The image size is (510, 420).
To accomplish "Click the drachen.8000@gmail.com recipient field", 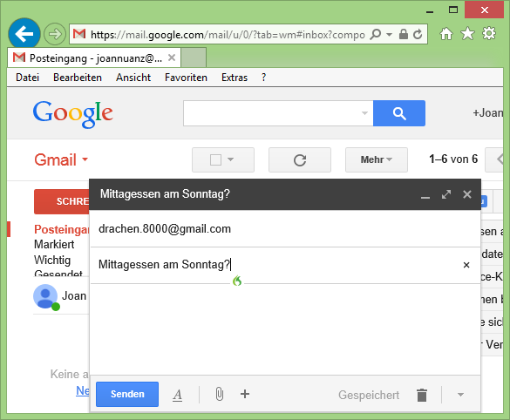I will pyautogui.click(x=285, y=229).
